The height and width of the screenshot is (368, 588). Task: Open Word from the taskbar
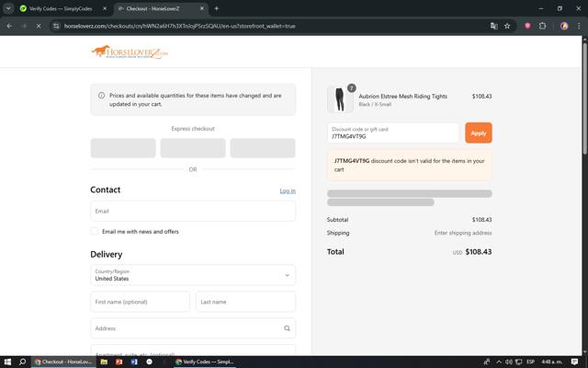coord(134,362)
